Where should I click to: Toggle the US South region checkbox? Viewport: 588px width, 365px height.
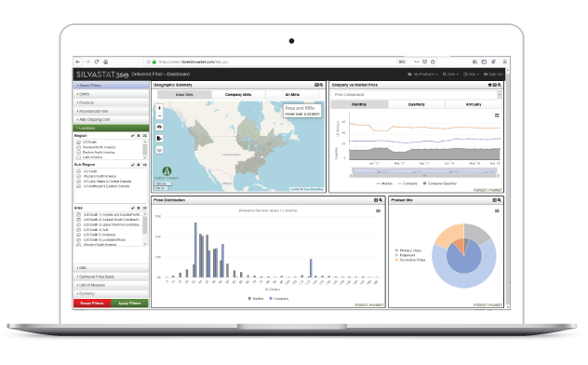coord(79,142)
